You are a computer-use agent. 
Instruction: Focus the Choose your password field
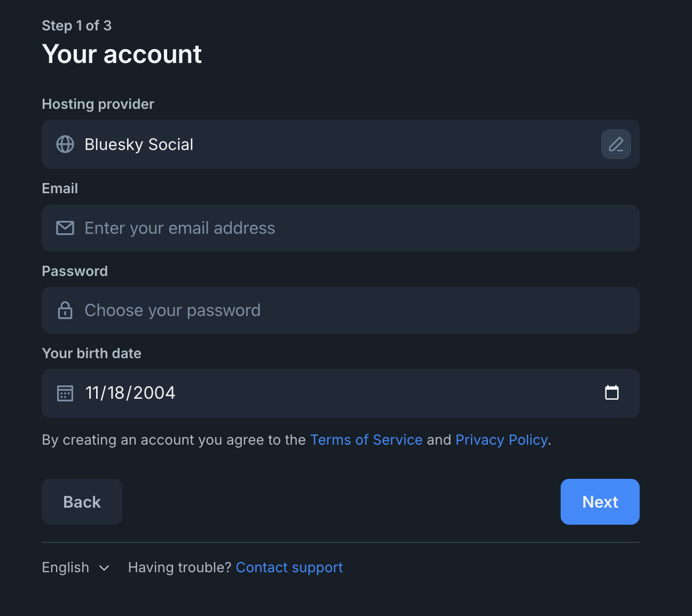point(341,310)
